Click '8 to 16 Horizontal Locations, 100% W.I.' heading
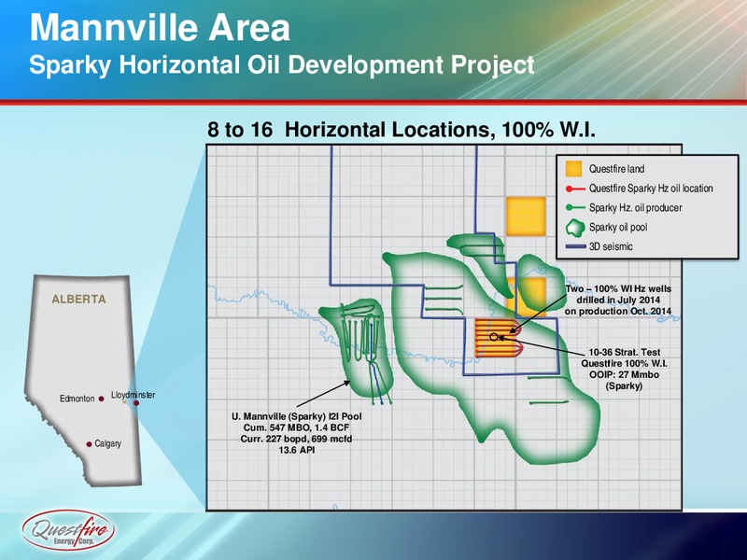 [x=402, y=130]
